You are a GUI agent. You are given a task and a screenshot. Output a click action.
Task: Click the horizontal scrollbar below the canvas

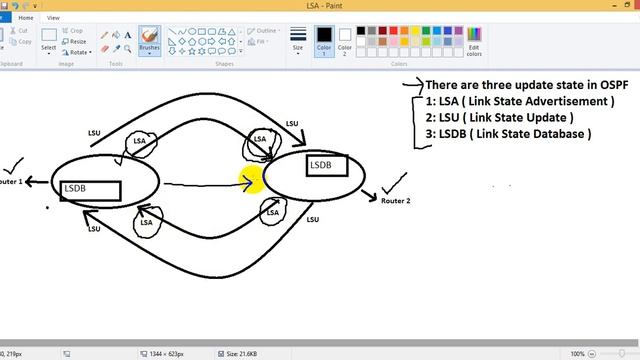318,343
